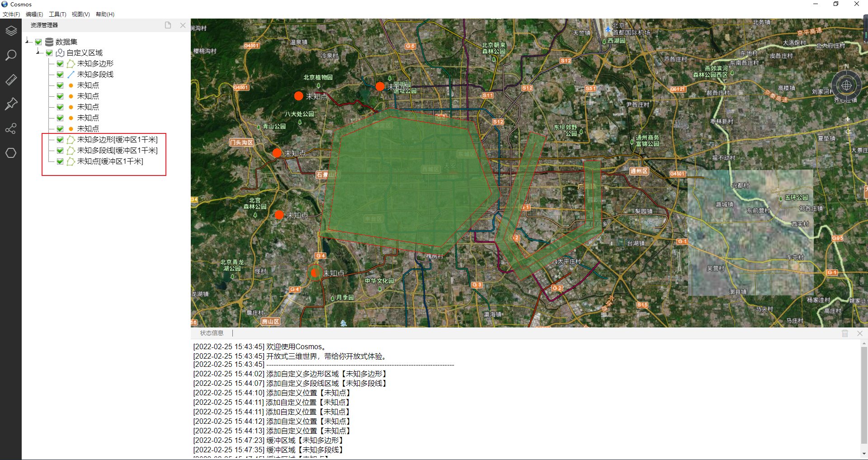Click polygon icon of 未知点[缓冲区1千米]

[x=71, y=161]
